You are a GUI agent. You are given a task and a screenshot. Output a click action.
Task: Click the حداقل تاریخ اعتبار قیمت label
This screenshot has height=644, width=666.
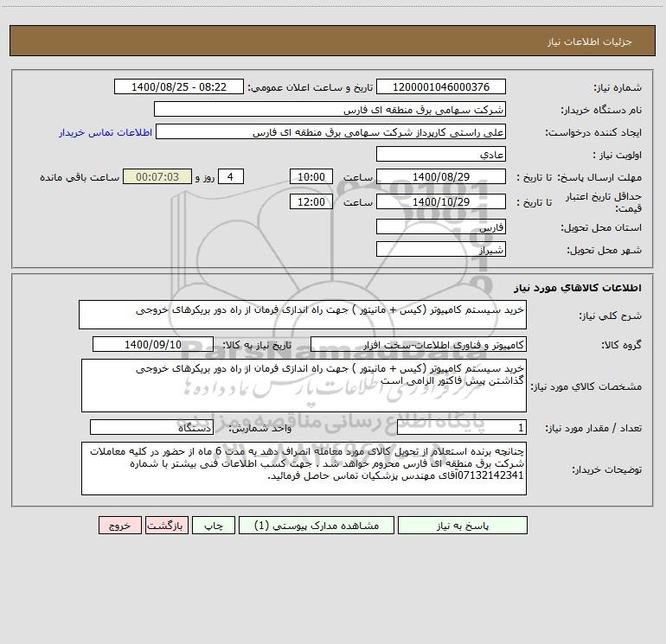tap(604, 202)
